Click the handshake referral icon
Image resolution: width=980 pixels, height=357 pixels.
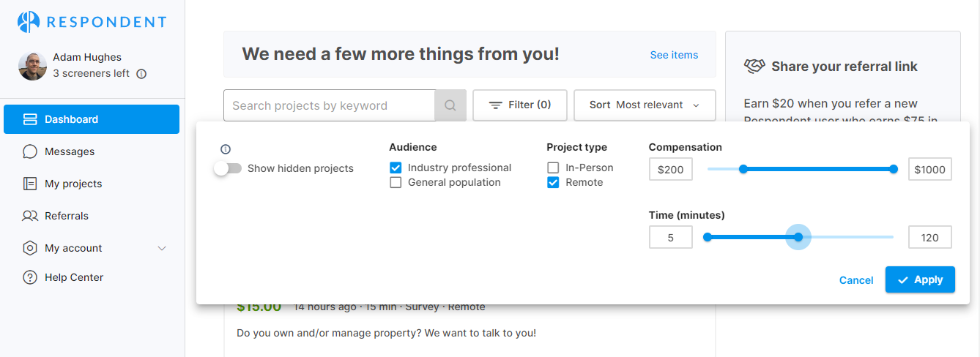[x=754, y=67]
